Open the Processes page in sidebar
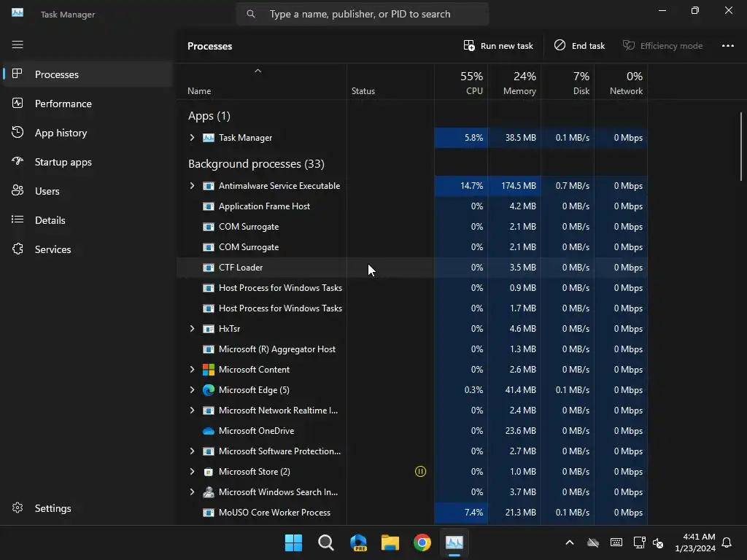747x560 pixels. point(88,74)
